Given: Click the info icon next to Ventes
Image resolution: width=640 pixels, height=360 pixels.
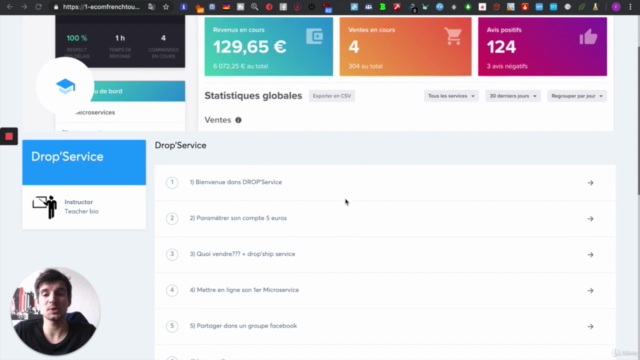Looking at the screenshot, I should pyautogui.click(x=238, y=120).
